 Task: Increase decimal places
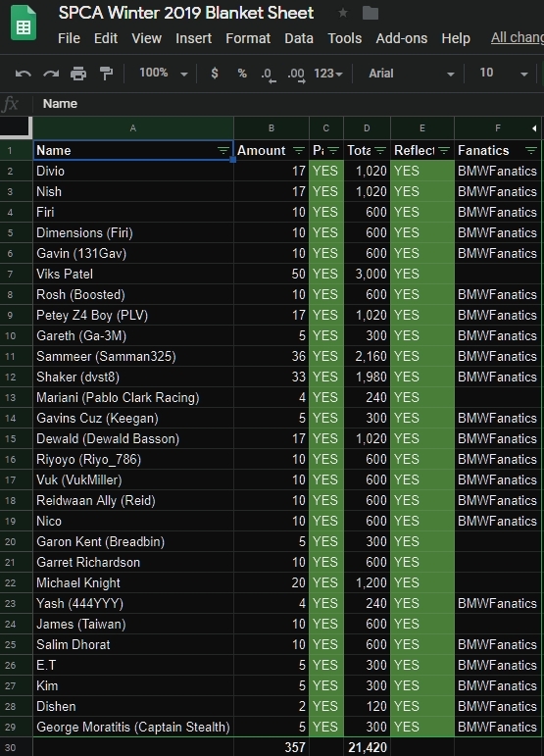click(296, 75)
